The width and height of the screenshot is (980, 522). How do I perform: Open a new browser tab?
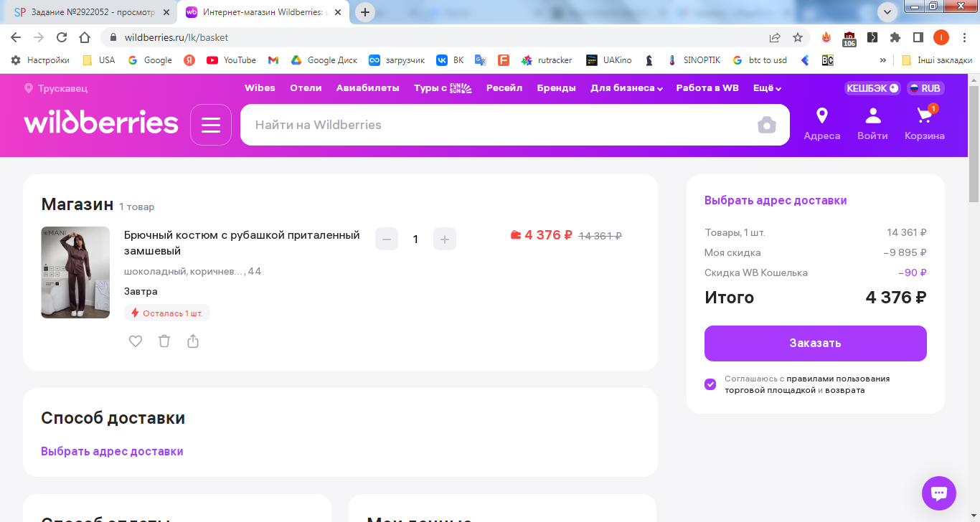[x=365, y=12]
